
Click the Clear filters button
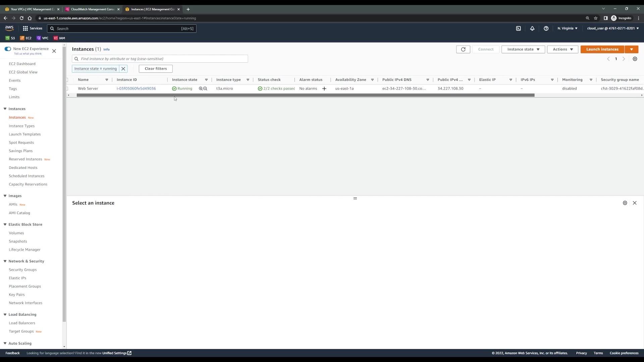156,69
